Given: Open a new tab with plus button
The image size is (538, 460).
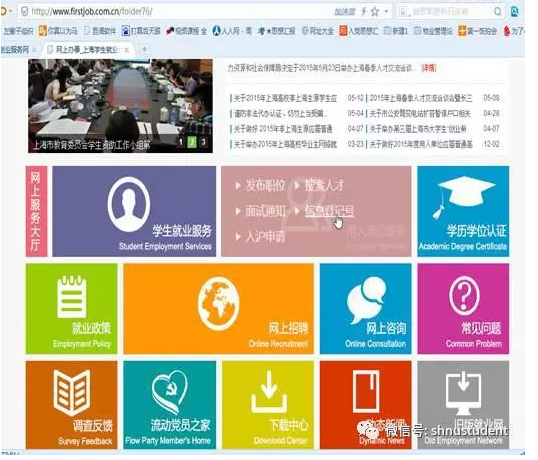Looking at the screenshot, I should (144, 49).
